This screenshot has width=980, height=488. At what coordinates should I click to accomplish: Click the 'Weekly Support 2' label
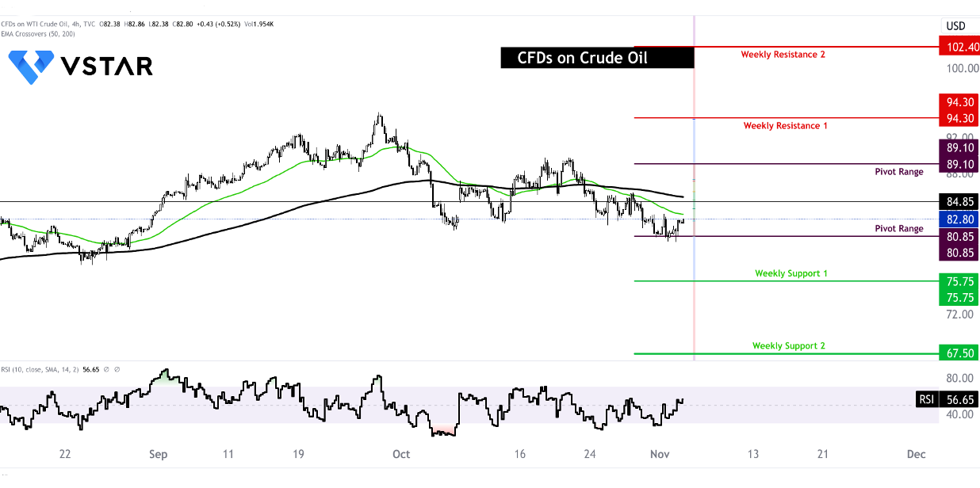point(789,346)
